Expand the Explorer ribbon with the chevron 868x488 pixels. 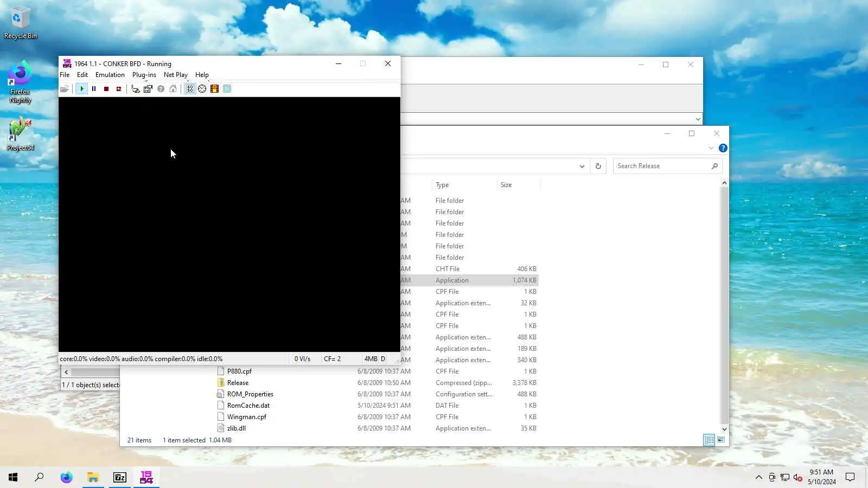click(x=711, y=148)
